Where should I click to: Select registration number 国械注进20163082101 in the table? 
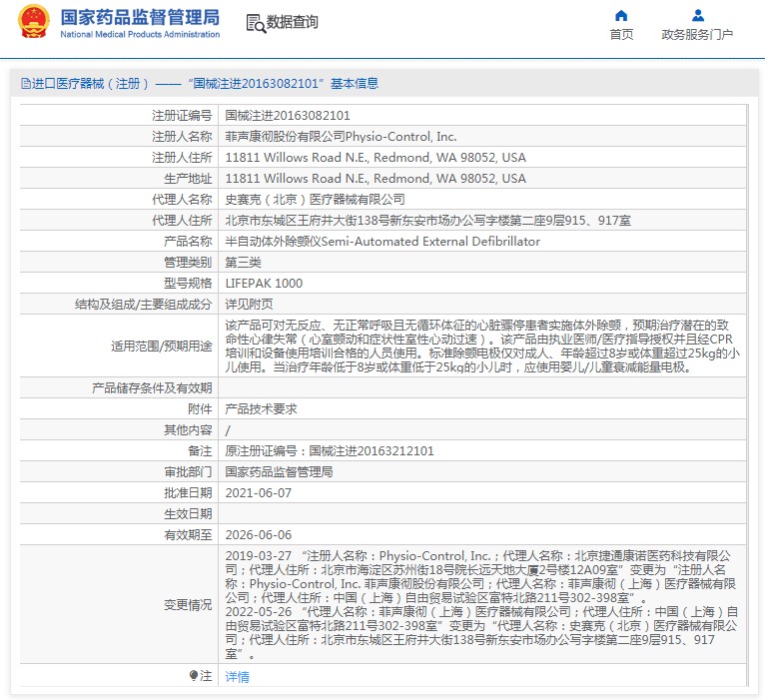pyautogui.click(x=288, y=116)
